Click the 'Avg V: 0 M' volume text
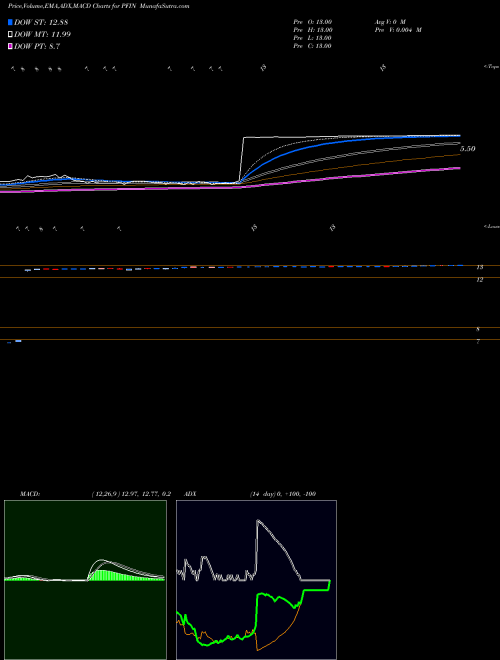The width and height of the screenshot is (500, 660). pyautogui.click(x=390, y=22)
